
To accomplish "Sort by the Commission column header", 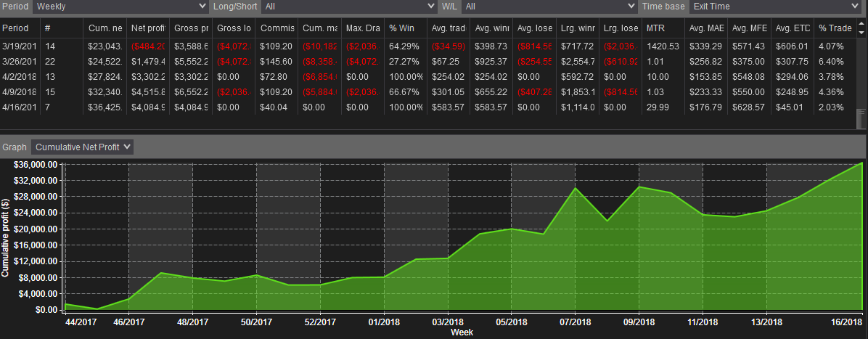I will (x=277, y=28).
